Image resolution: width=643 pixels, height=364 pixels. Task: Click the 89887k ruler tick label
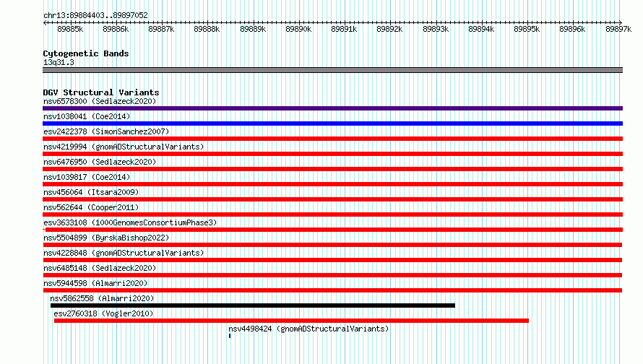(x=161, y=29)
